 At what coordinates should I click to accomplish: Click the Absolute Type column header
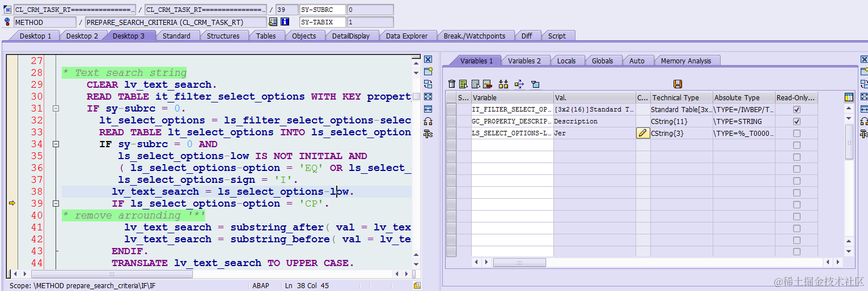(744, 97)
